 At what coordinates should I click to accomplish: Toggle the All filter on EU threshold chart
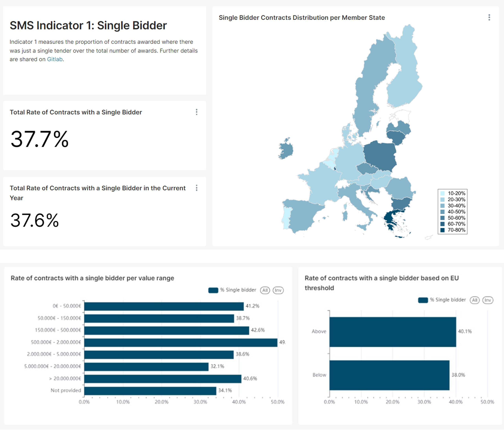[474, 300]
